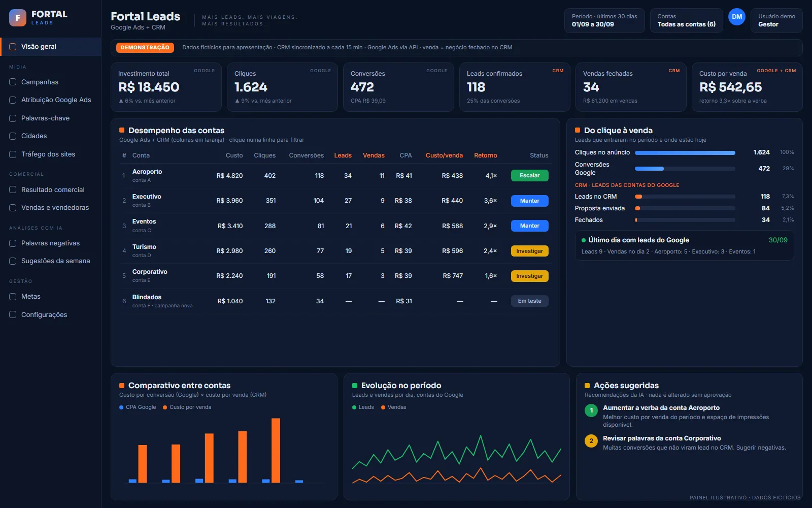
Task: Toggle Custo por venda legend item
Action: (x=187, y=407)
